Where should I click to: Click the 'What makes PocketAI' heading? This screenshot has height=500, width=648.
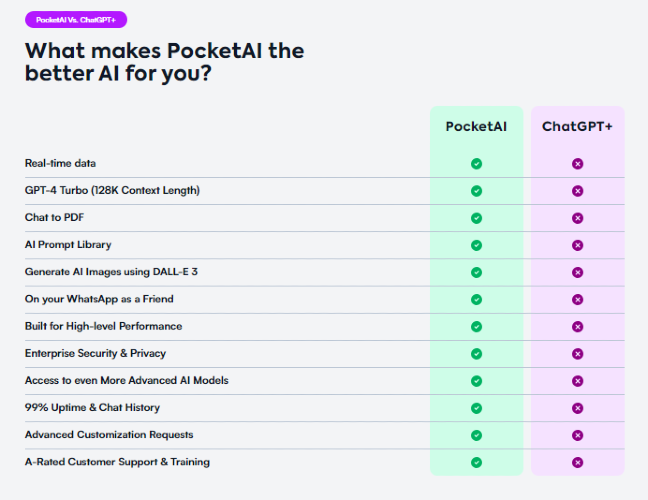pos(164,62)
